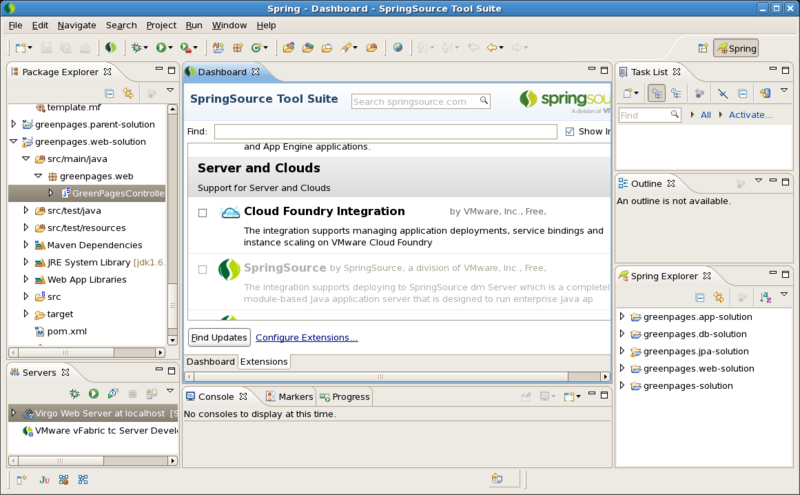
Task: Toggle Link with Editor in Package Explorer
Action: coord(128,93)
